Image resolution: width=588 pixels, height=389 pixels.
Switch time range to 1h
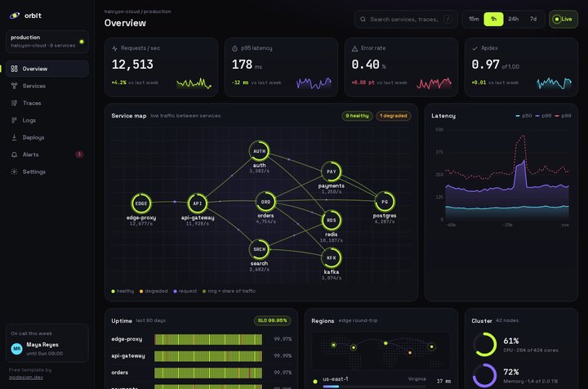pyautogui.click(x=493, y=19)
